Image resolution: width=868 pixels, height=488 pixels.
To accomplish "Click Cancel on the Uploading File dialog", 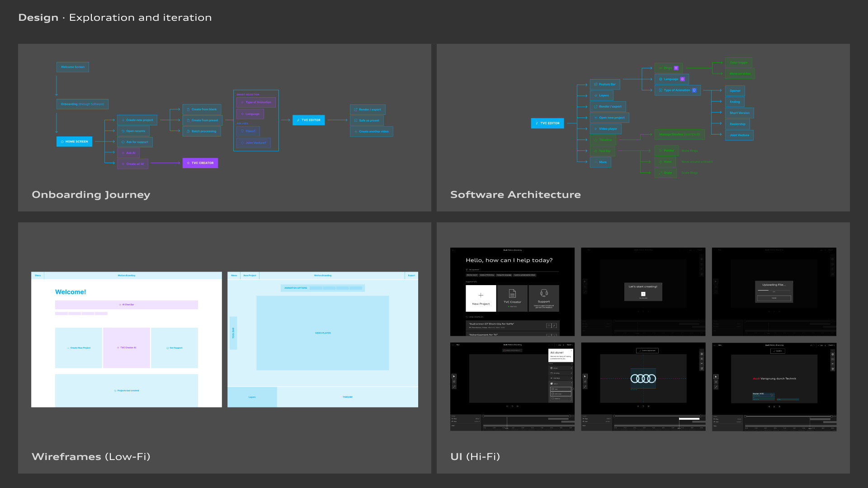I will 774,298.
